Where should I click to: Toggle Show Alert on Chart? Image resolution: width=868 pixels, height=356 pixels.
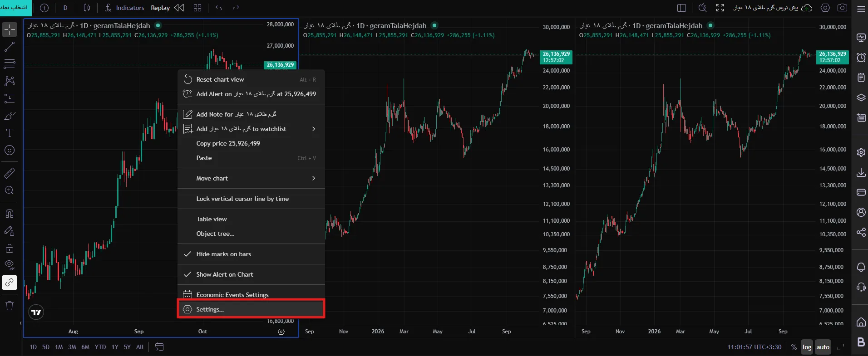[251, 274]
